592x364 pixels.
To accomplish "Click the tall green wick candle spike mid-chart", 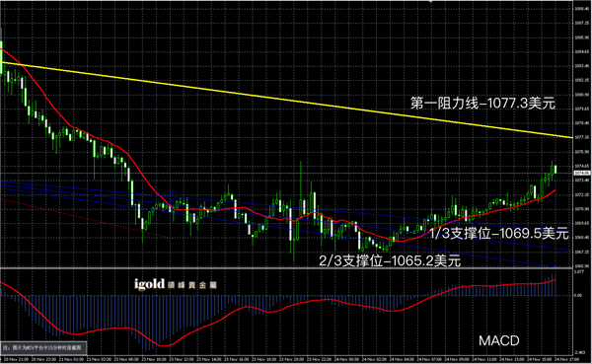I will click(301, 188).
